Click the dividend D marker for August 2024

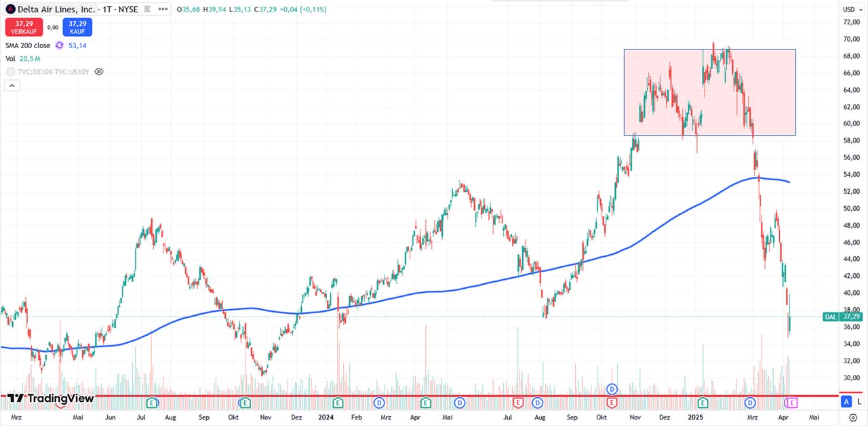(x=538, y=403)
